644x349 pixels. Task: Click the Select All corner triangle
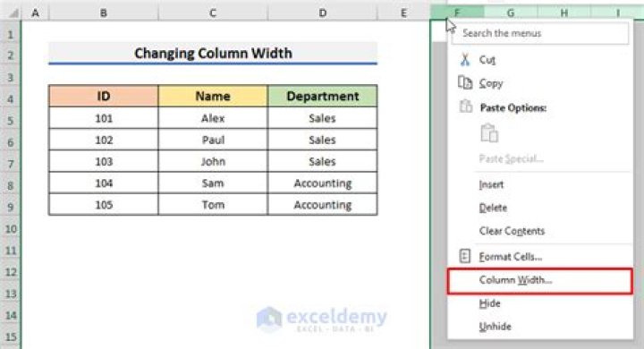point(13,13)
